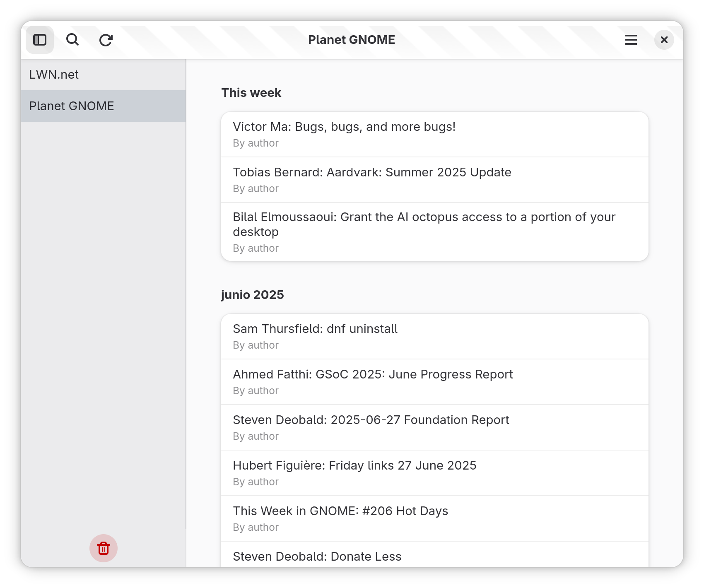Open This Week in GNOME #206

tap(435, 518)
